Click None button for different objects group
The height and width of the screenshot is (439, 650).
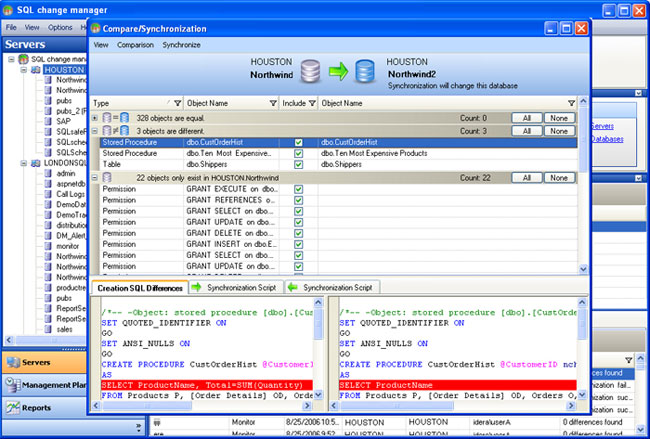[559, 131]
